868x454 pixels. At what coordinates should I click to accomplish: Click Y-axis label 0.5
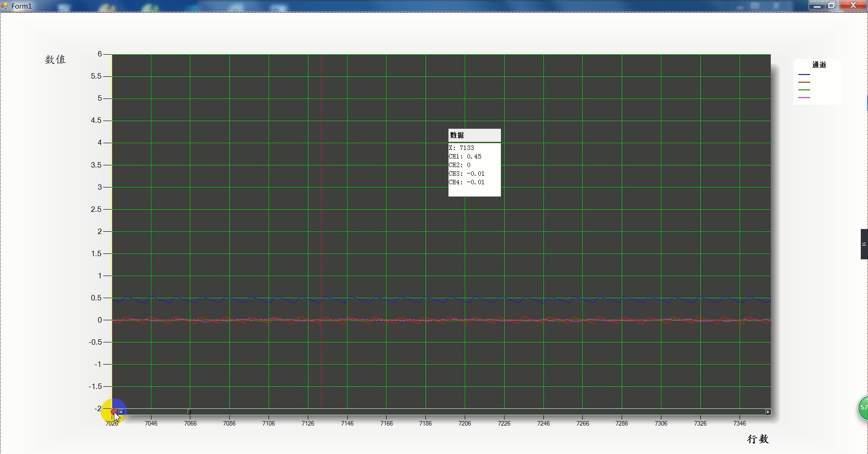coord(96,298)
